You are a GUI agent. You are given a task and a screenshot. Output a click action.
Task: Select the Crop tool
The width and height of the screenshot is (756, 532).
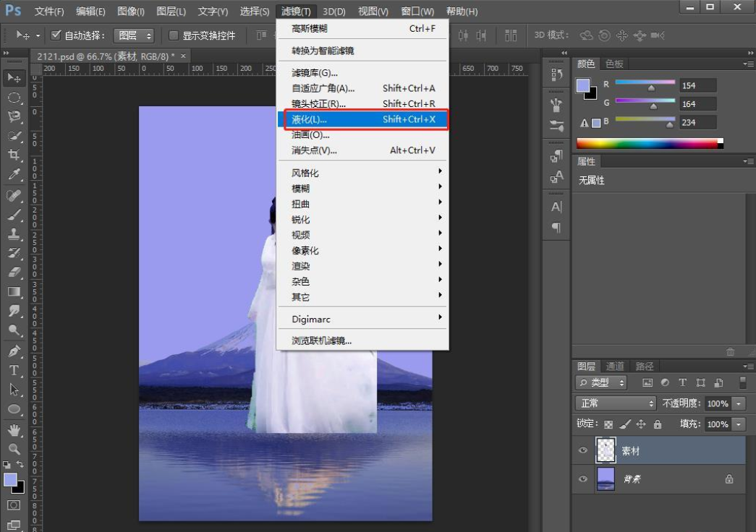[14, 155]
